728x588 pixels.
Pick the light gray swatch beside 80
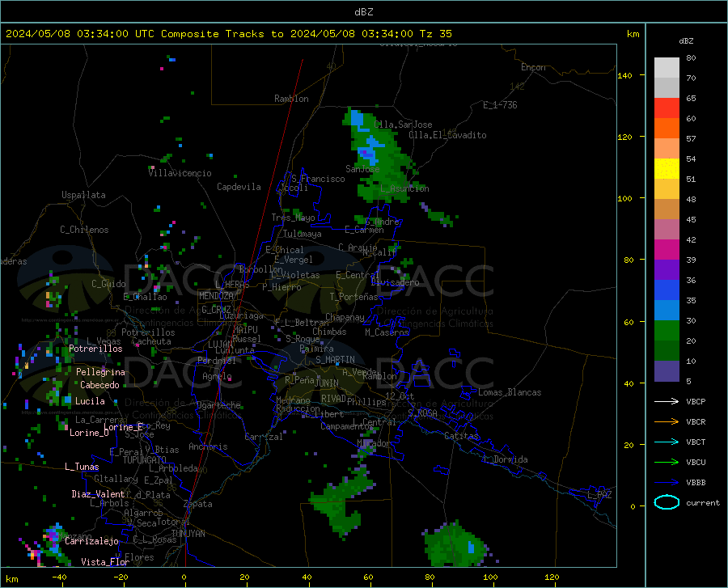[667, 68]
